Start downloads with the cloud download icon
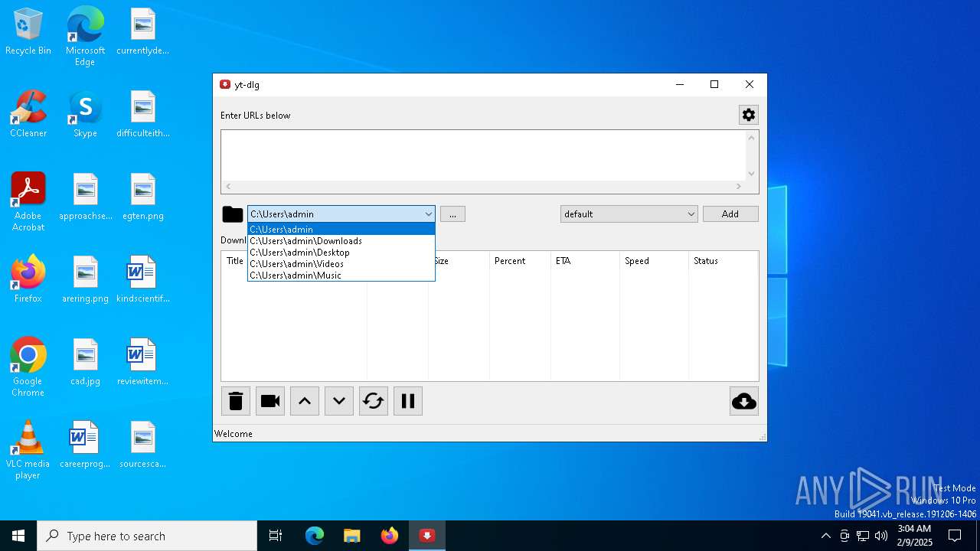Image resolution: width=980 pixels, height=551 pixels. (x=744, y=401)
